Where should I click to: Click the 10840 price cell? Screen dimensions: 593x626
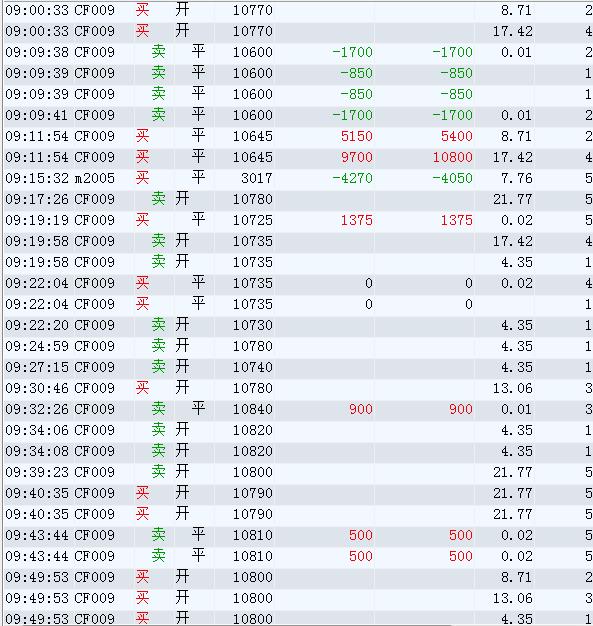(252, 409)
